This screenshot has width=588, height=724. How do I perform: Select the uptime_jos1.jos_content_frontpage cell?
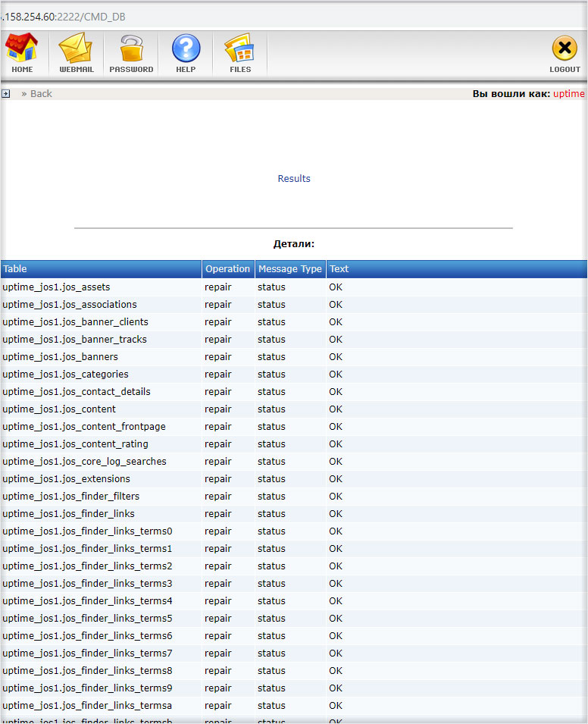tap(101, 427)
